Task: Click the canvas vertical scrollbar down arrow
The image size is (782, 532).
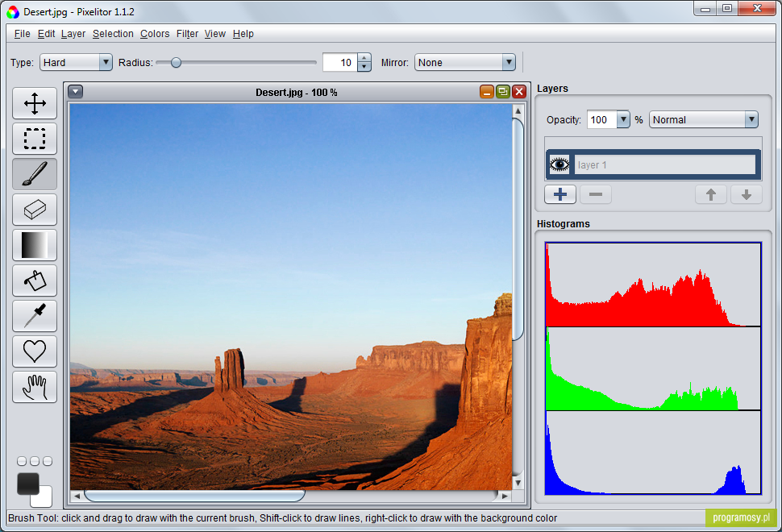Action: pyautogui.click(x=518, y=483)
